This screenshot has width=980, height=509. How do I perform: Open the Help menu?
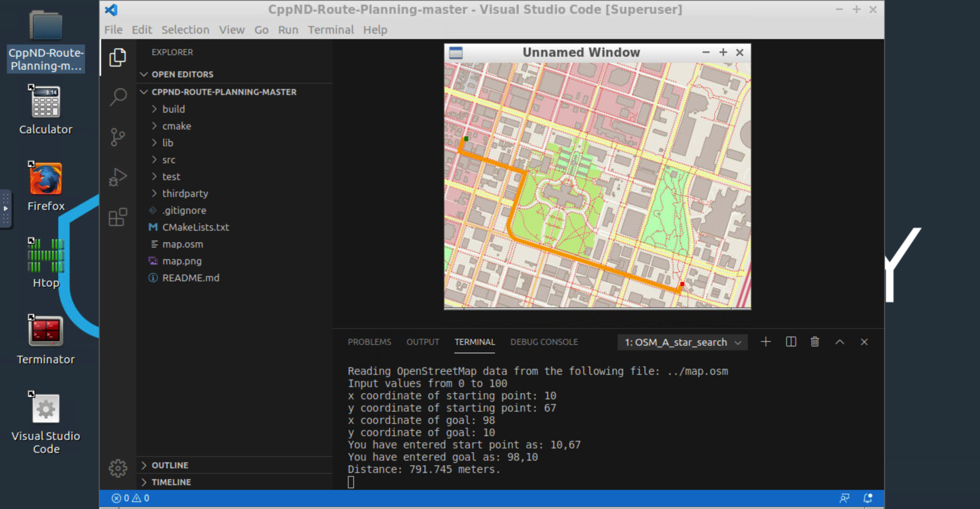pos(375,30)
